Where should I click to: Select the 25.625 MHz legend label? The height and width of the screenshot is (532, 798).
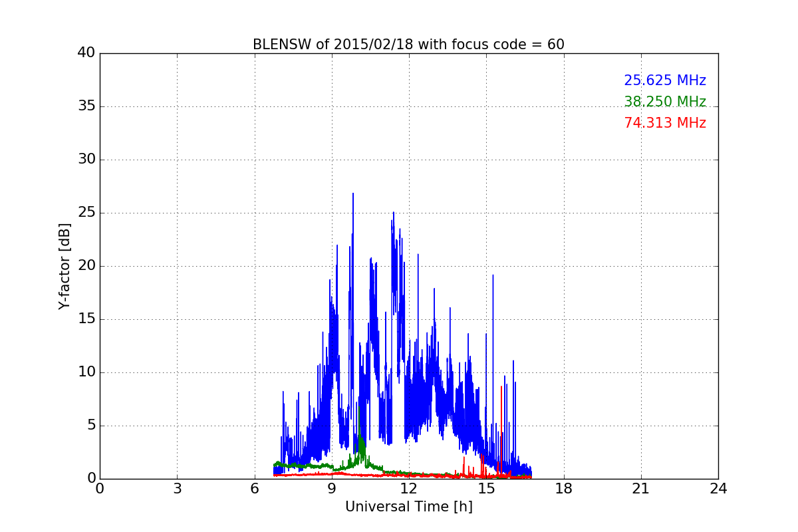(665, 80)
